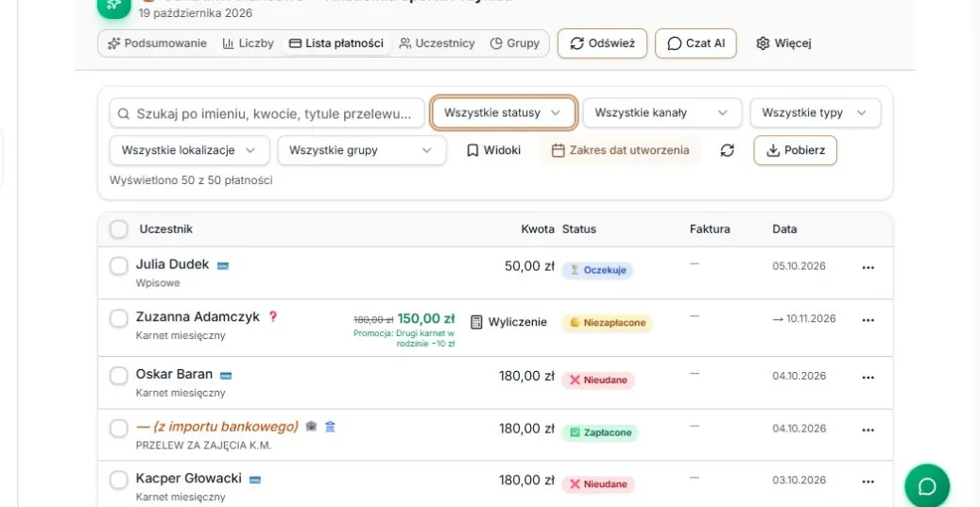Image resolution: width=980 pixels, height=507 pixels.
Task: Click the card icon beside Kacper Głowacki
Action: [x=255, y=480]
